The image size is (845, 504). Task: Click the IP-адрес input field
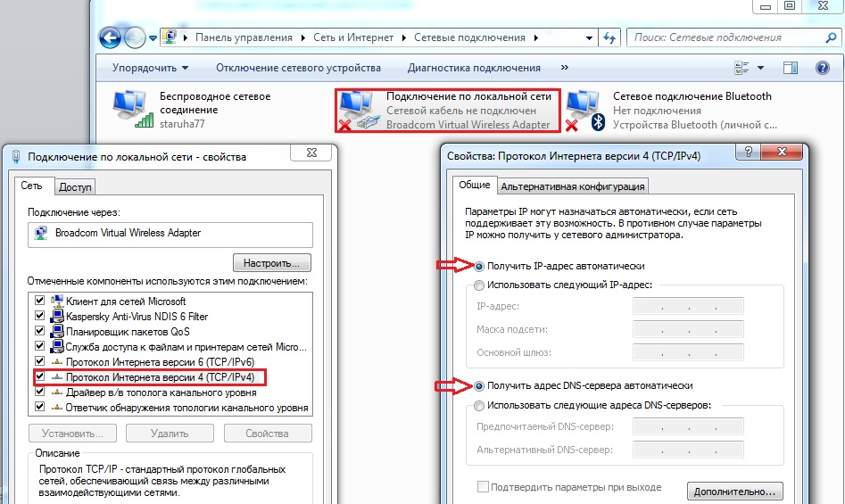click(x=688, y=306)
